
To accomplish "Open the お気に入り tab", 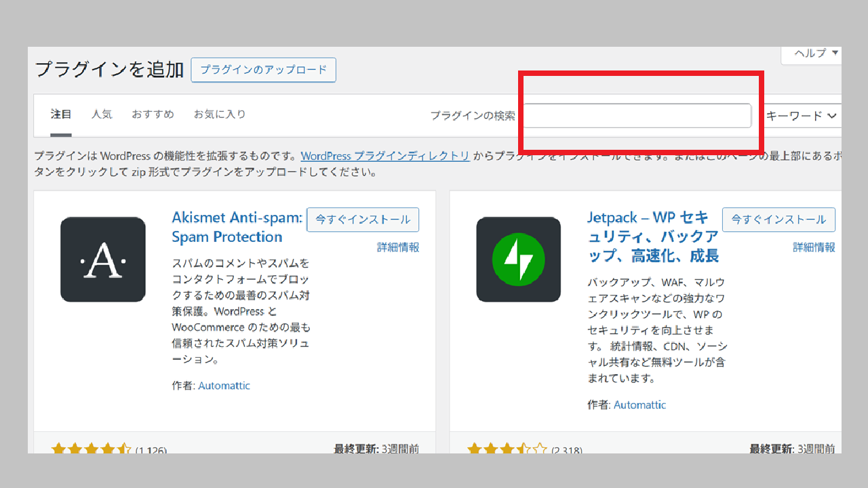I will point(220,115).
